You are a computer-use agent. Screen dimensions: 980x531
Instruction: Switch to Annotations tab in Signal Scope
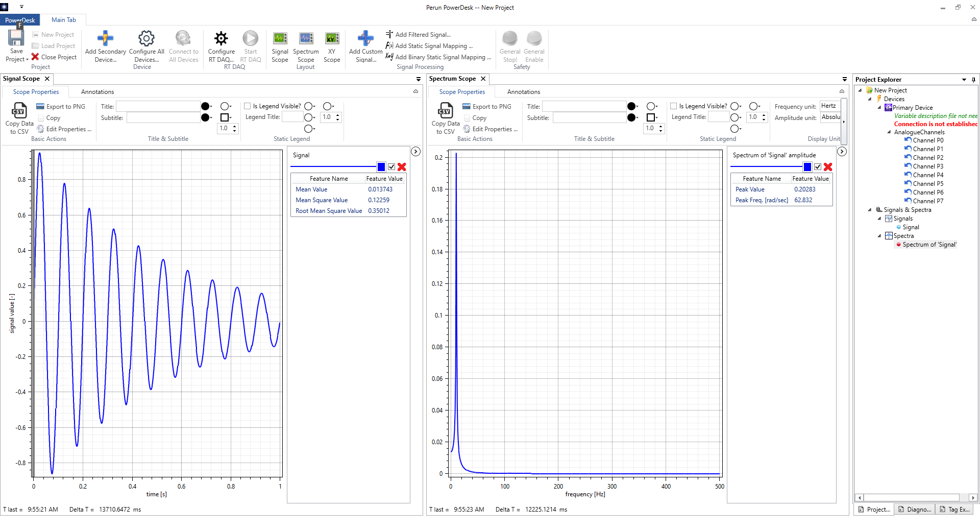97,92
